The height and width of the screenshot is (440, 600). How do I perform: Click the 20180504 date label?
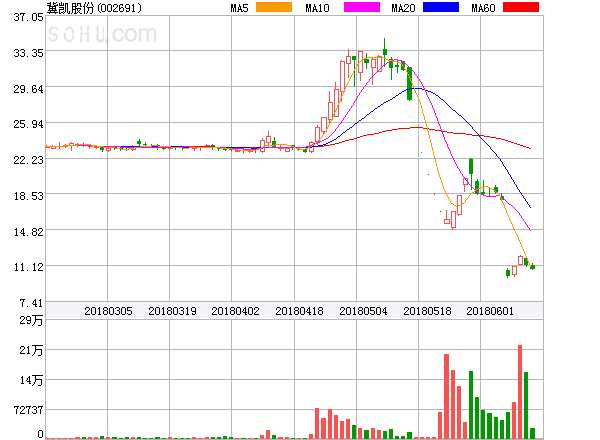[363, 311]
